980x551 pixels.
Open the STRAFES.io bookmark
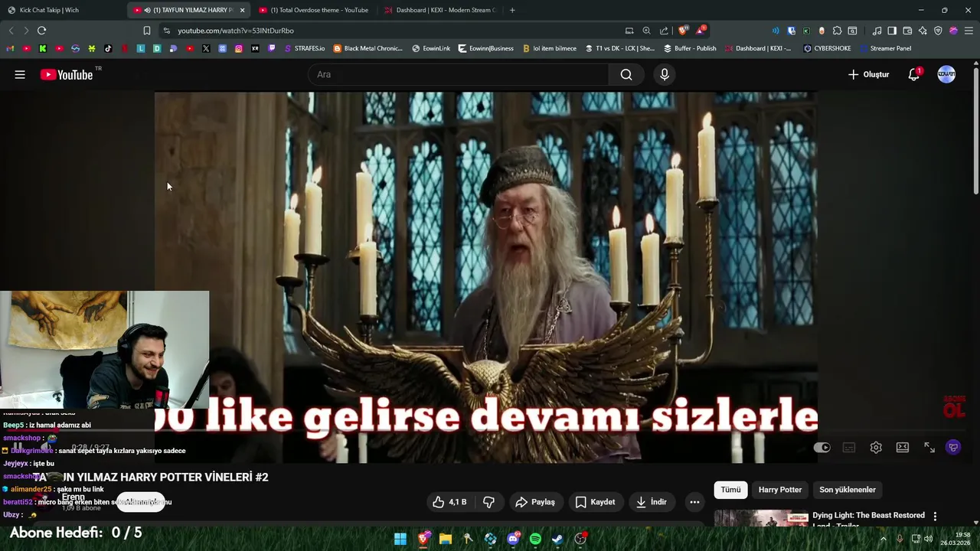(x=304, y=48)
